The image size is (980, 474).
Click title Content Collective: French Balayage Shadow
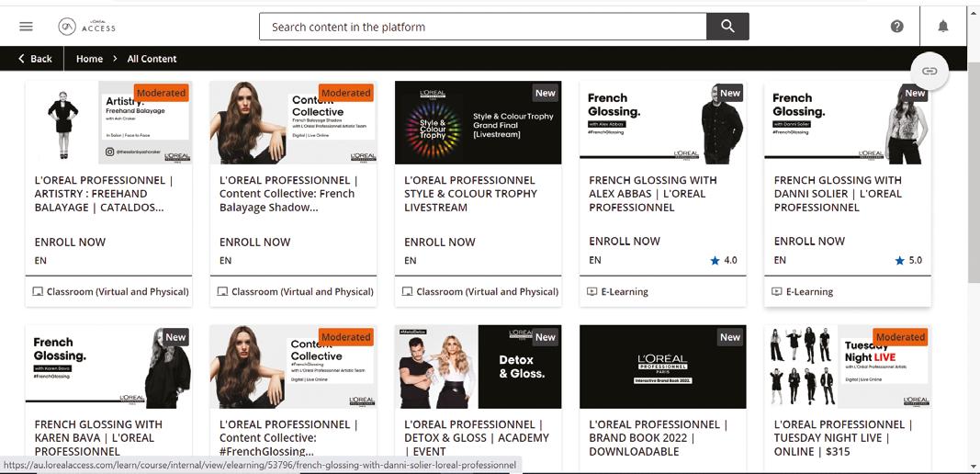(x=288, y=194)
